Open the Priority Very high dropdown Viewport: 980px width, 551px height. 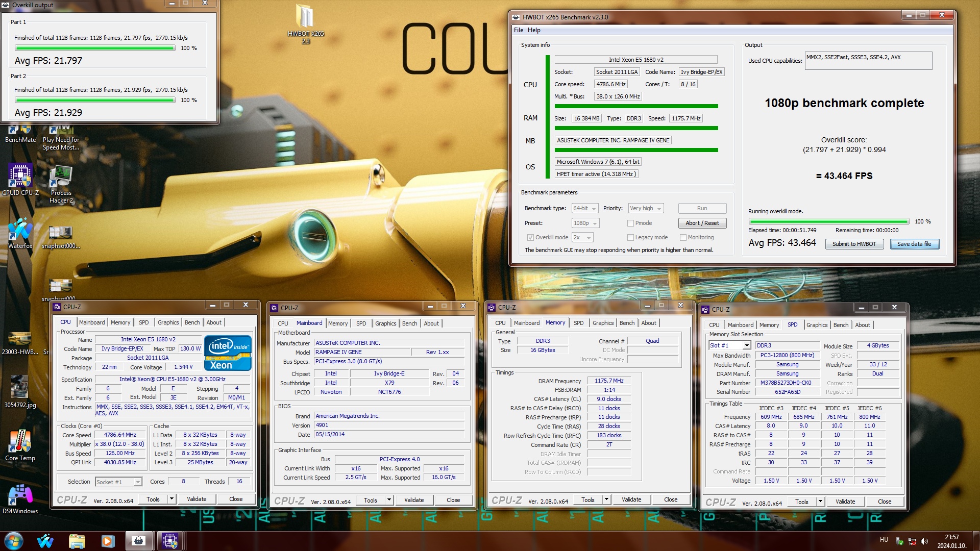(x=646, y=208)
